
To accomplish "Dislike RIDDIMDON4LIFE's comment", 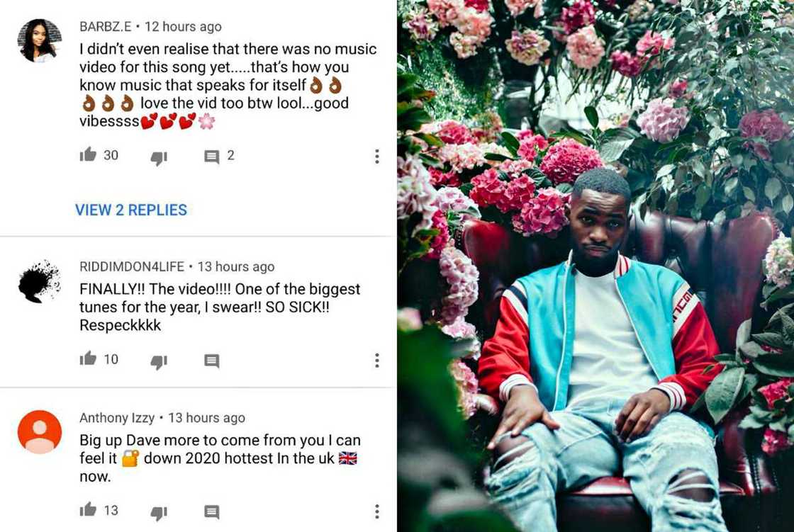I will 159,361.
